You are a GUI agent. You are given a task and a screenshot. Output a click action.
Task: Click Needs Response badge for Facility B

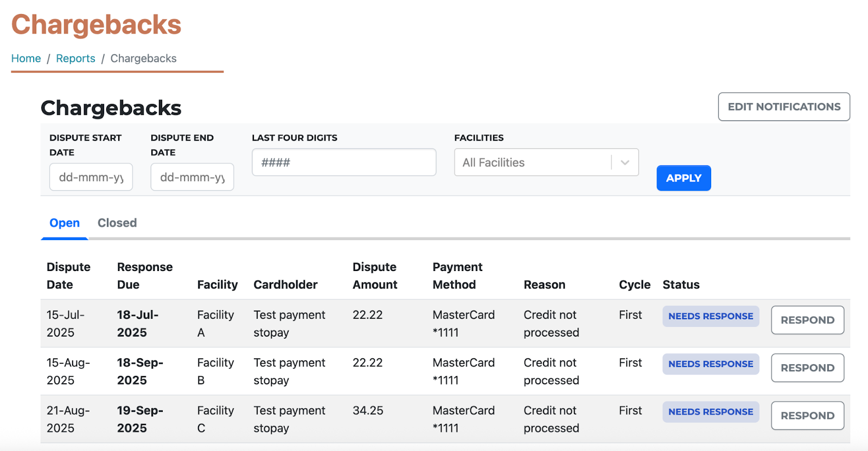point(711,364)
